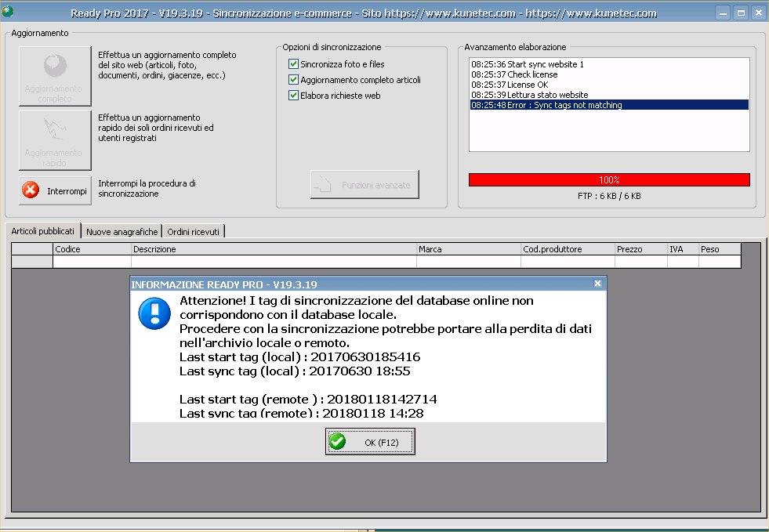Toggle Aggiornamento completo articoli checkbox

pos(293,79)
